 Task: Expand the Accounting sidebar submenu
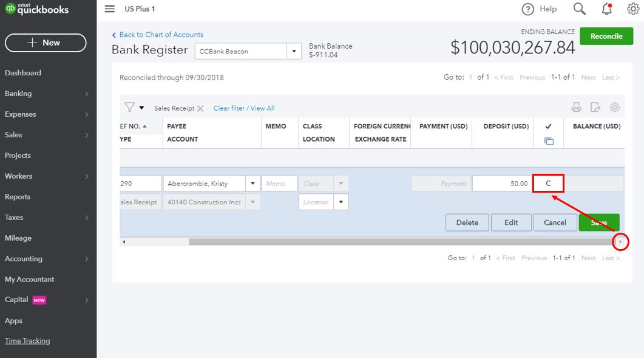(87, 259)
